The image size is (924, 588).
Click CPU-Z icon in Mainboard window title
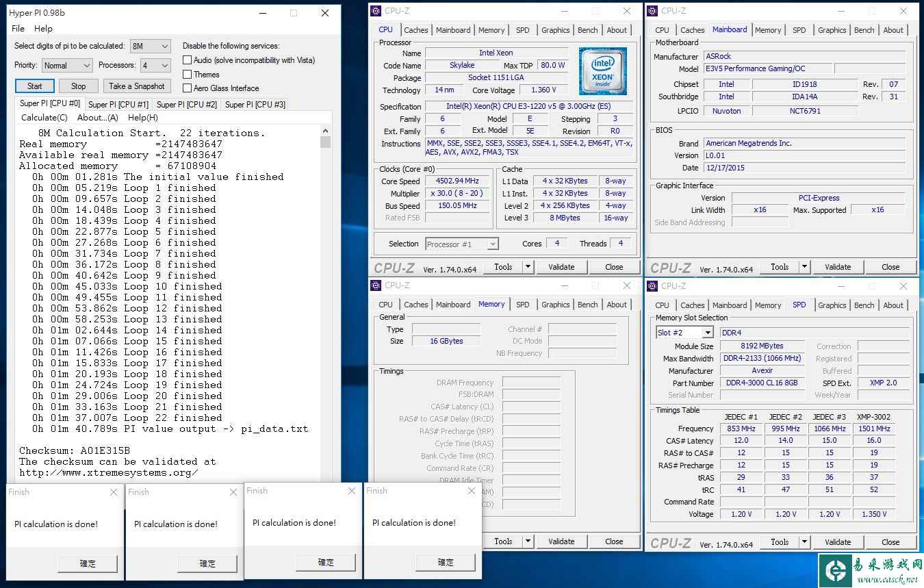point(652,11)
